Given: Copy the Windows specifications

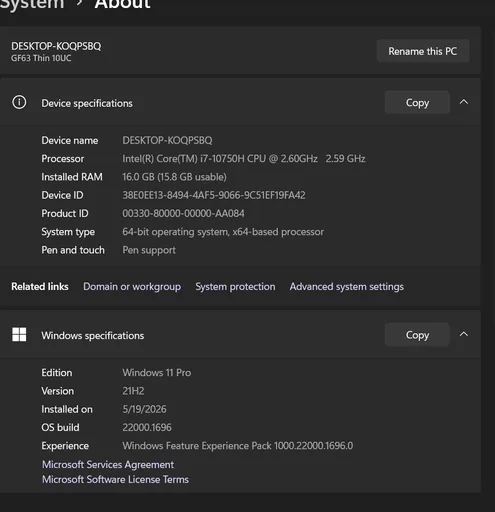Looking at the screenshot, I should 417,335.
